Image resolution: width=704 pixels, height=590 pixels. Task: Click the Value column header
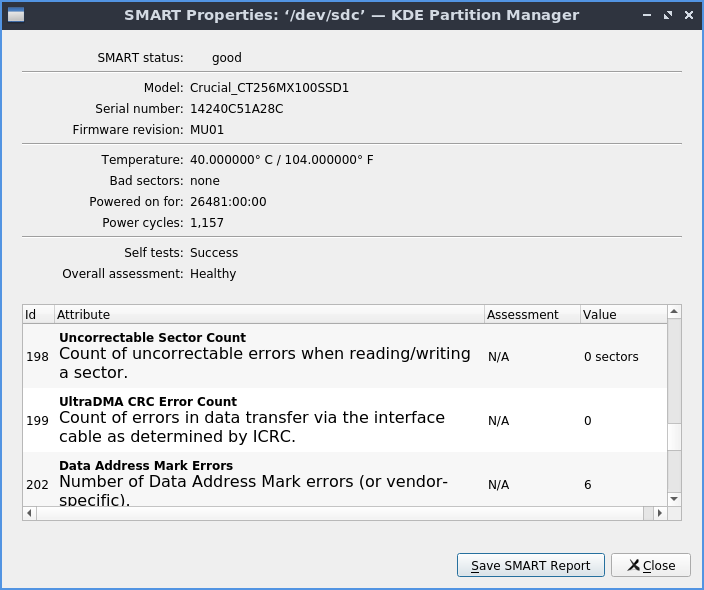[x=622, y=314]
